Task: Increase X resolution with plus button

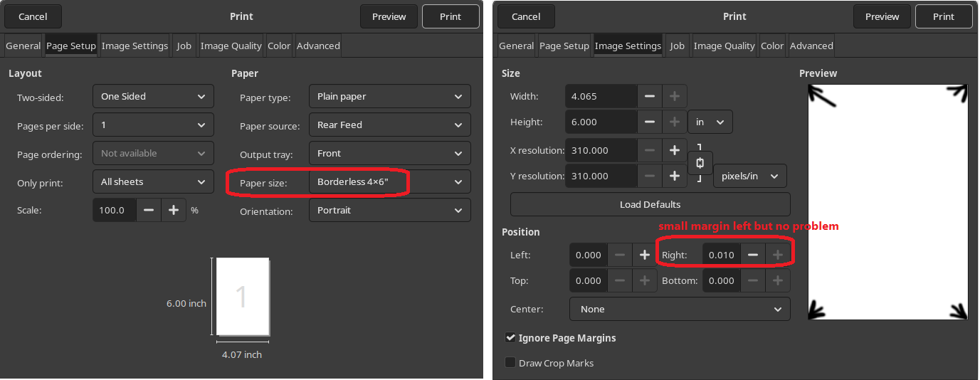Action: (674, 150)
